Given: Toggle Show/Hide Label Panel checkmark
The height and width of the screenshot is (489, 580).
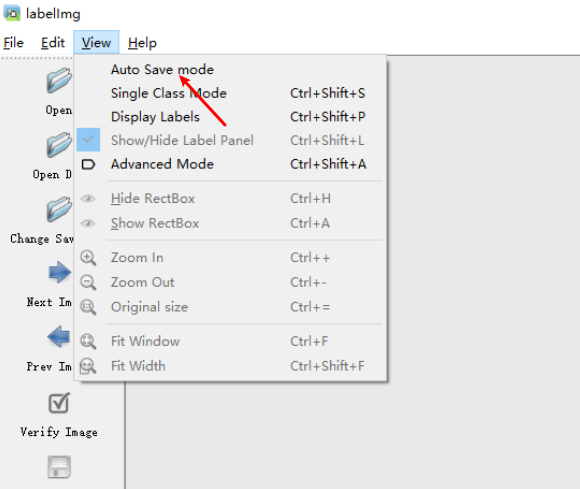Looking at the screenshot, I should click(230, 140).
